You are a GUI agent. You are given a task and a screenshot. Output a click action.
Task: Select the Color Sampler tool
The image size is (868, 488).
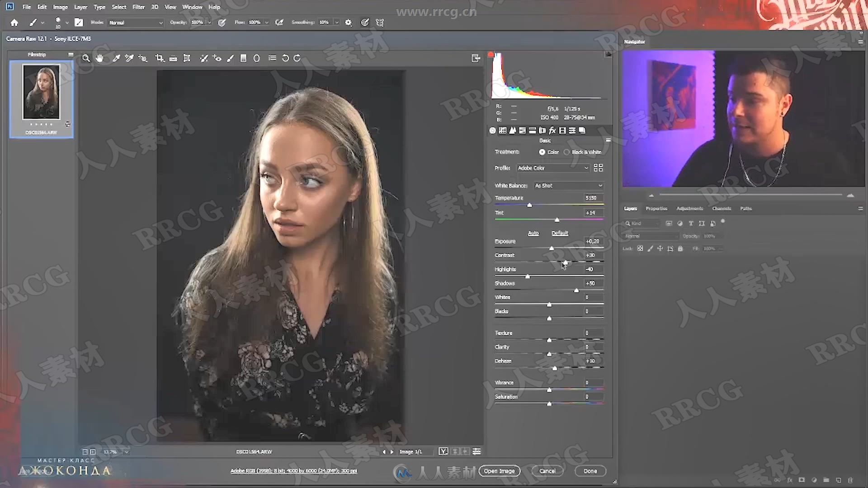[x=129, y=58]
